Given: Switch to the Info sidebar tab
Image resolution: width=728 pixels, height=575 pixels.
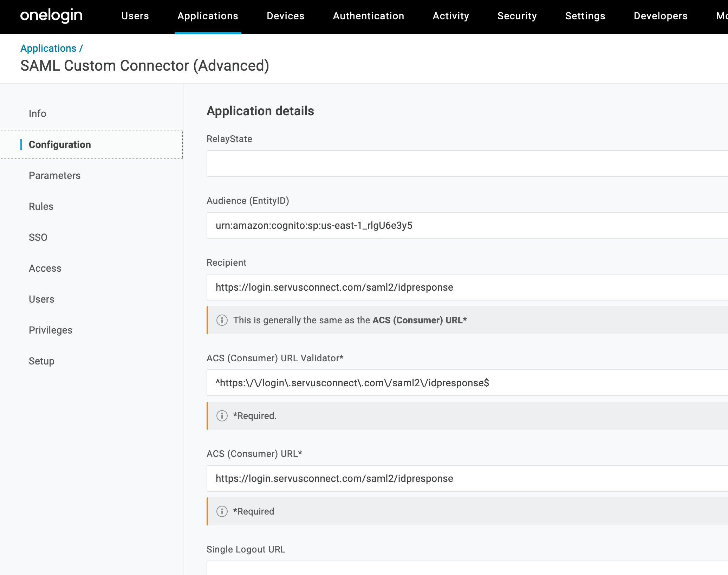Looking at the screenshot, I should [38, 114].
